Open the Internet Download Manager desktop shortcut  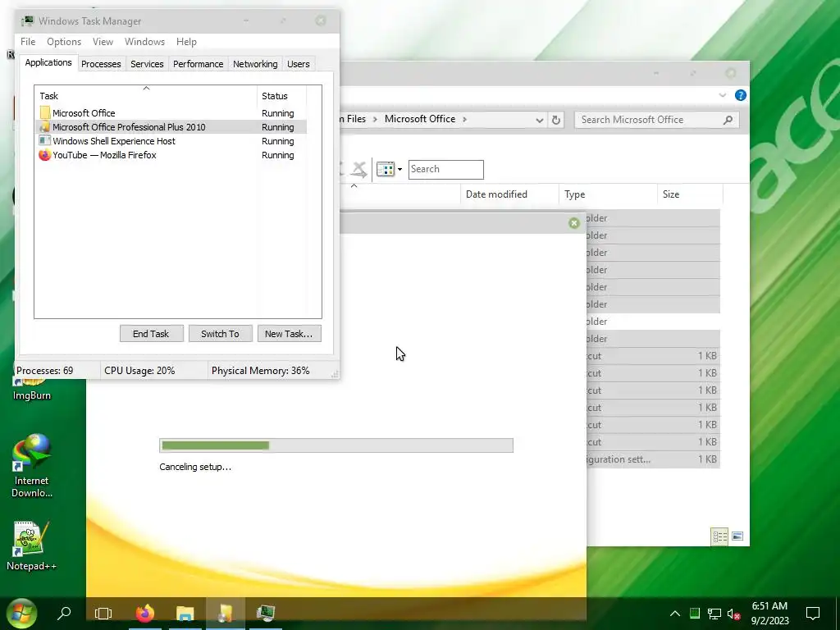point(32,466)
